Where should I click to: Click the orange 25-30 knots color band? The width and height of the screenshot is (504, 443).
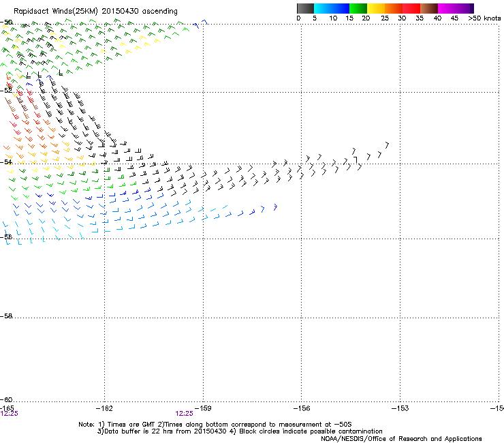(x=394, y=8)
